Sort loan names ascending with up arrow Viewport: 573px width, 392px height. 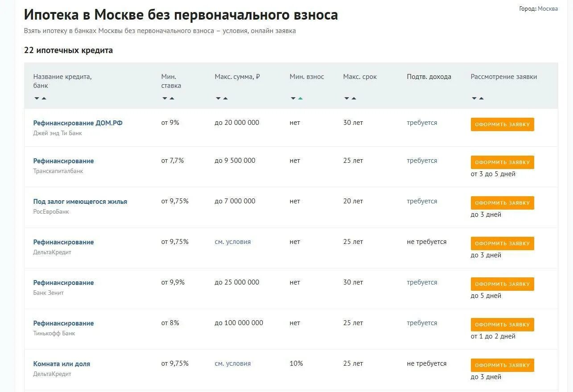(x=44, y=98)
